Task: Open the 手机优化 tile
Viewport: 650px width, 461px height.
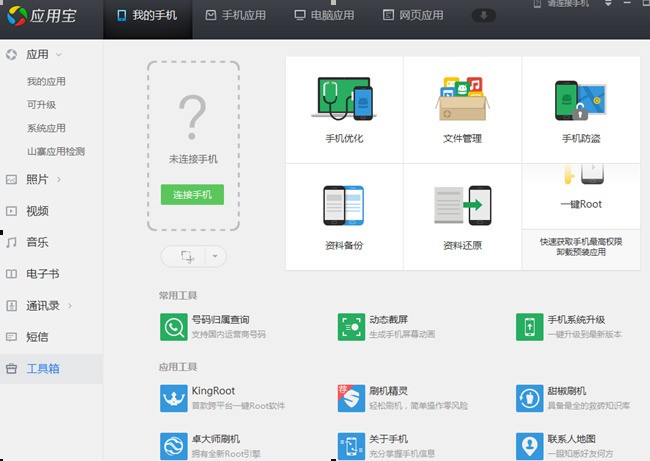Action: [344, 110]
